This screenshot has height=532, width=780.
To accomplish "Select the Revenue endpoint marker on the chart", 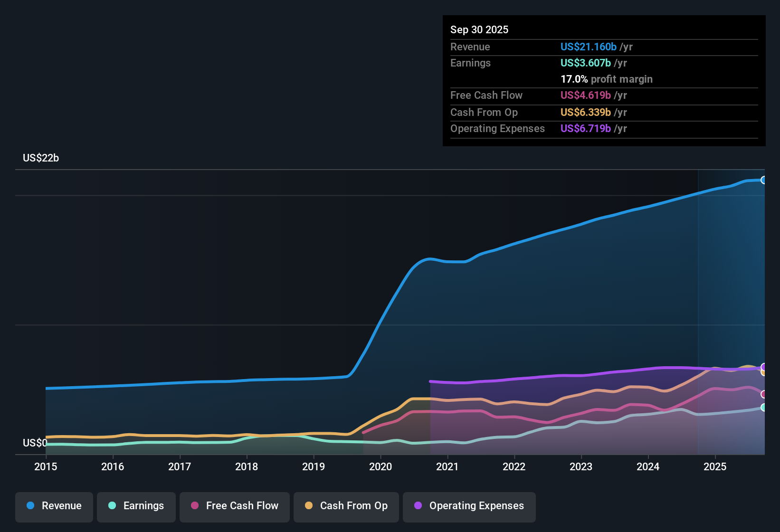I will 764,180.
